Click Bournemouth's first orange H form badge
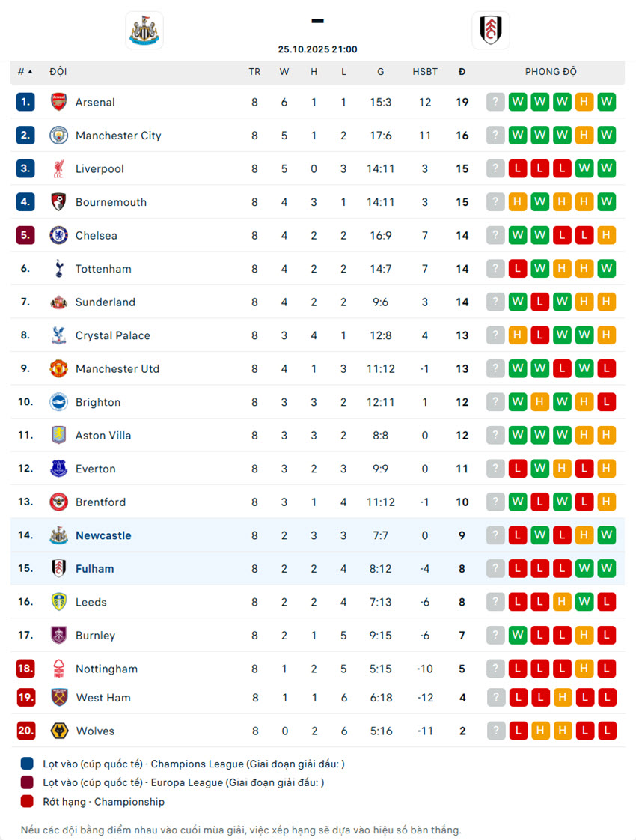636x840 pixels. tap(518, 202)
